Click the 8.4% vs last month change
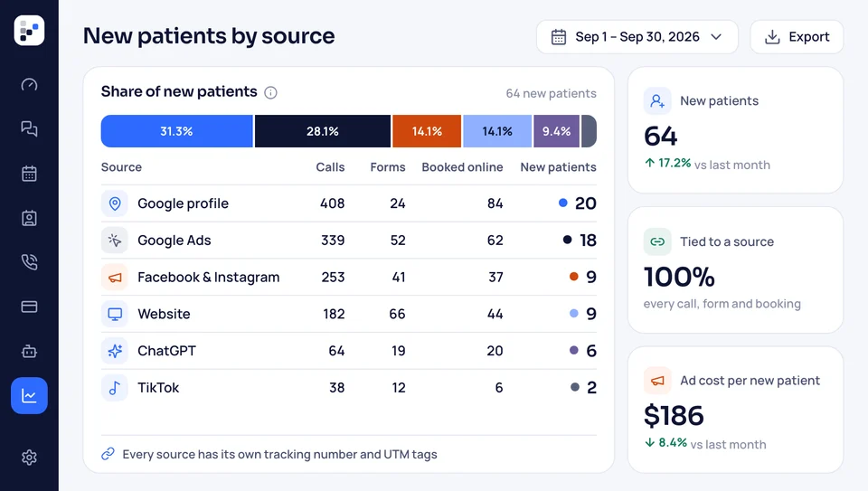 pyautogui.click(x=705, y=443)
